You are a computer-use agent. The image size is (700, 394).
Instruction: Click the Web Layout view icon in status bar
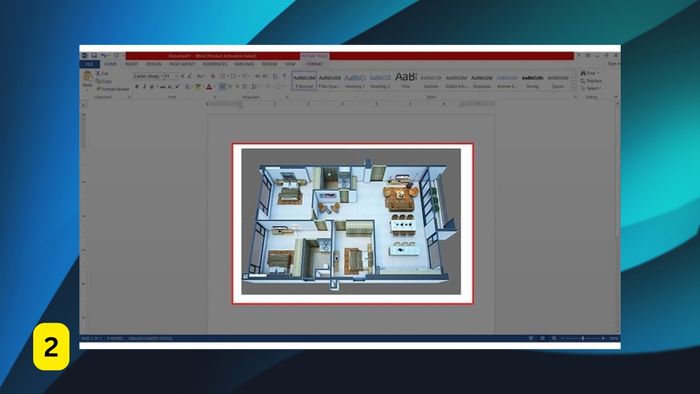pos(554,338)
